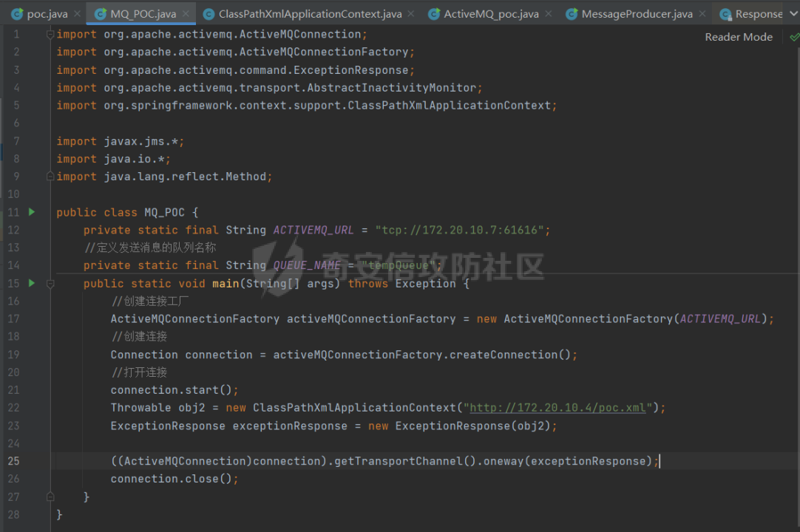Screen dimensions: 800x532
Task: Click the getTransportChannel() call
Action: (405, 461)
